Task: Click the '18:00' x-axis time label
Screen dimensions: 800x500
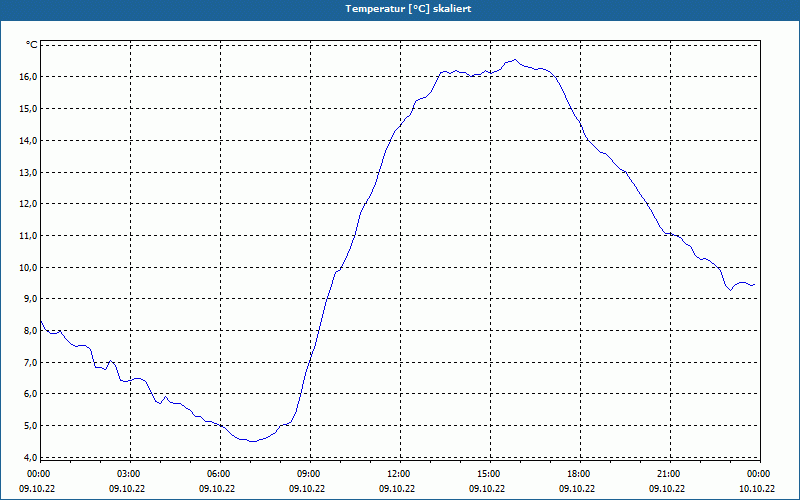Action: pos(578,474)
